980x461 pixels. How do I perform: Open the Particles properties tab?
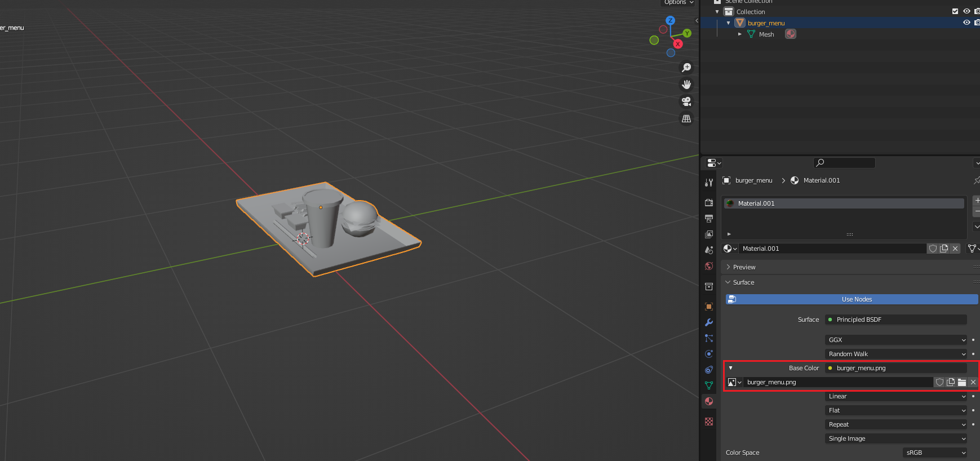click(709, 338)
